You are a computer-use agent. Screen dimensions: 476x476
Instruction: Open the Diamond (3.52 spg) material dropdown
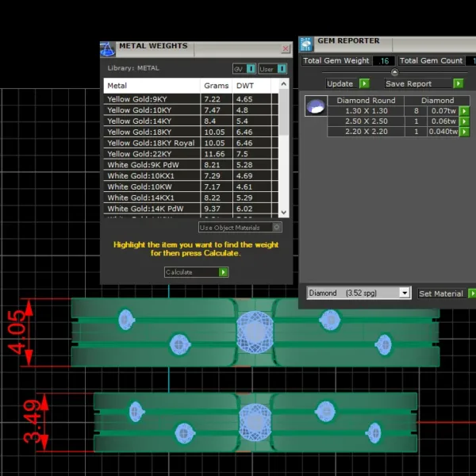(x=405, y=293)
